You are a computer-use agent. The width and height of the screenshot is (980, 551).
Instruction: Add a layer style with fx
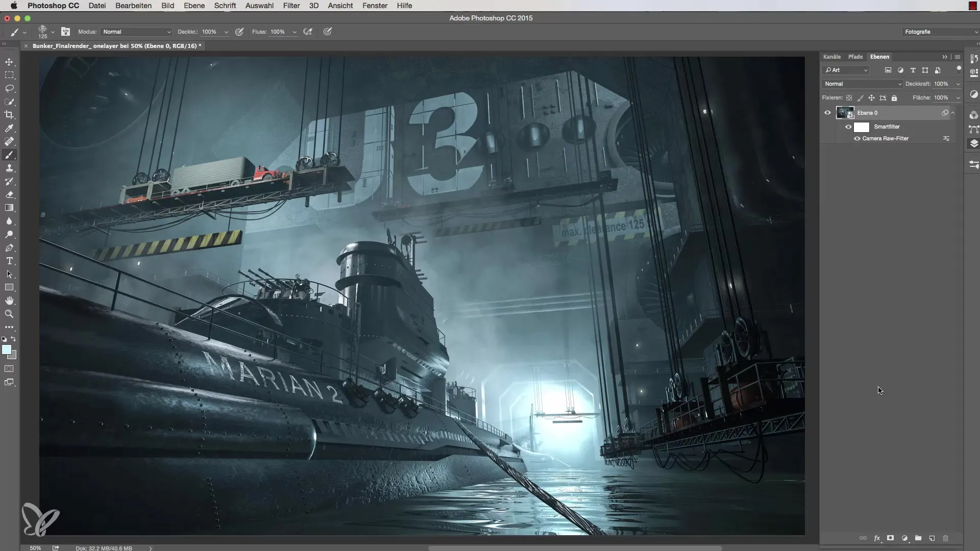click(x=877, y=538)
